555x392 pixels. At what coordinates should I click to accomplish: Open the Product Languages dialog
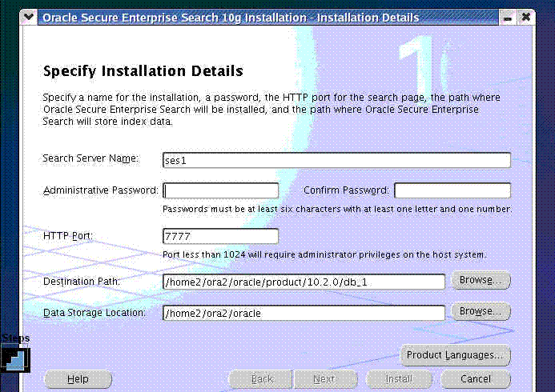[455, 354]
